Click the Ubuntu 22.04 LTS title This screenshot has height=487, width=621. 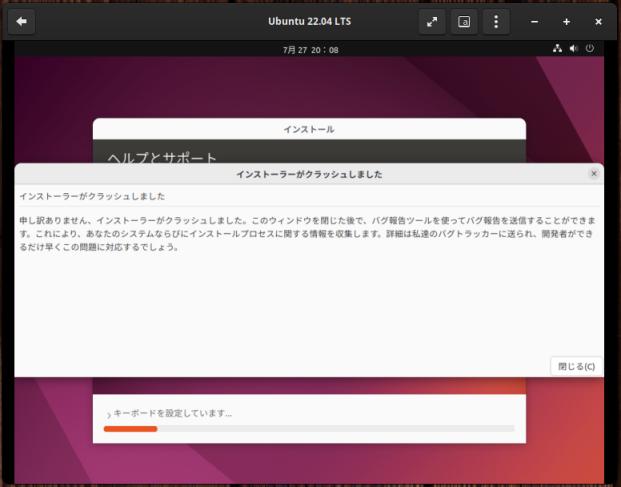pyautogui.click(x=309, y=21)
